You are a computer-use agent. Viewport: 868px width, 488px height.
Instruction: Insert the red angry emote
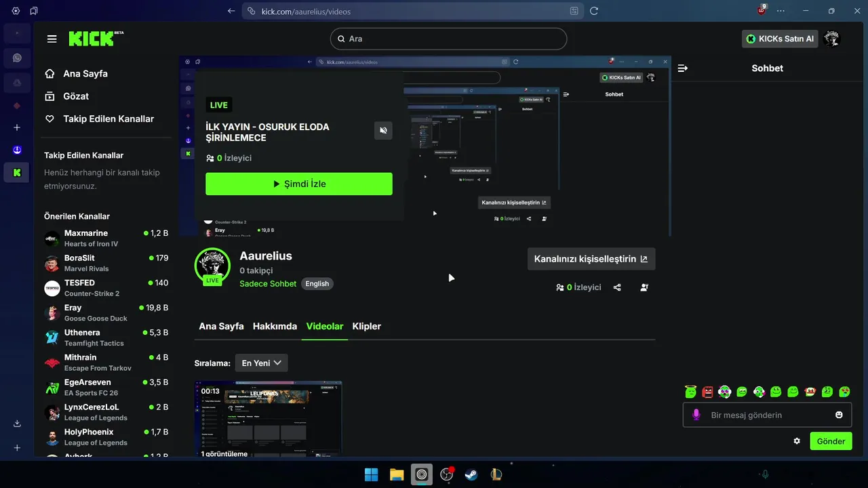(x=708, y=392)
